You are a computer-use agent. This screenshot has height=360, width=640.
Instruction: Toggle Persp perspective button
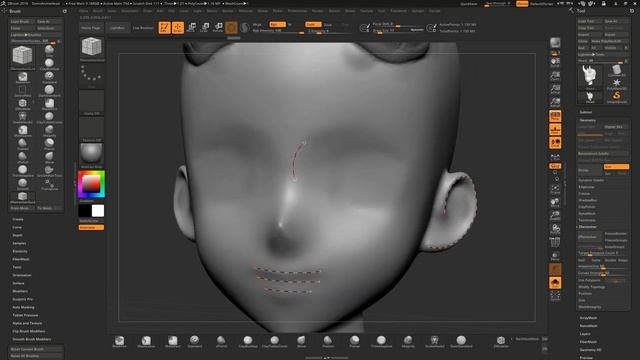click(555, 116)
